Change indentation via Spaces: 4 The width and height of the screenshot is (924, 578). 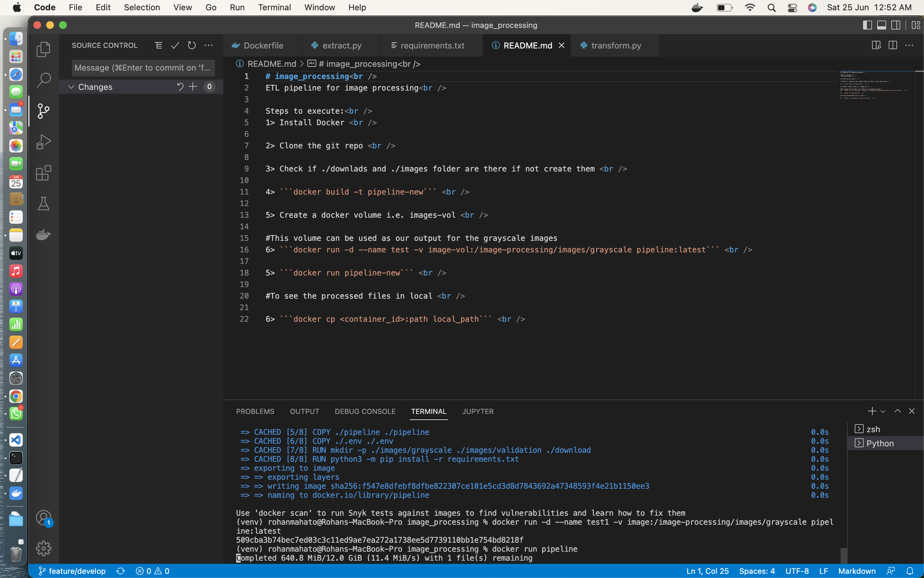point(757,571)
